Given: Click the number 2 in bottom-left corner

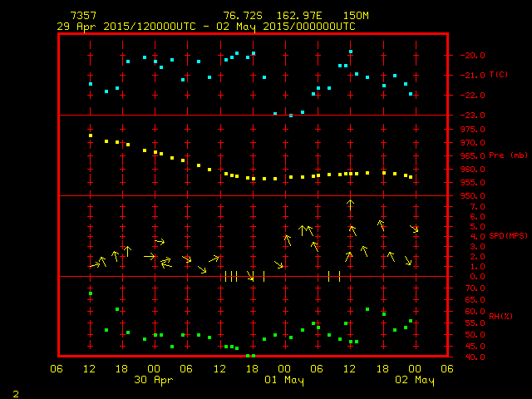Looking at the screenshot, I should click(16, 392).
